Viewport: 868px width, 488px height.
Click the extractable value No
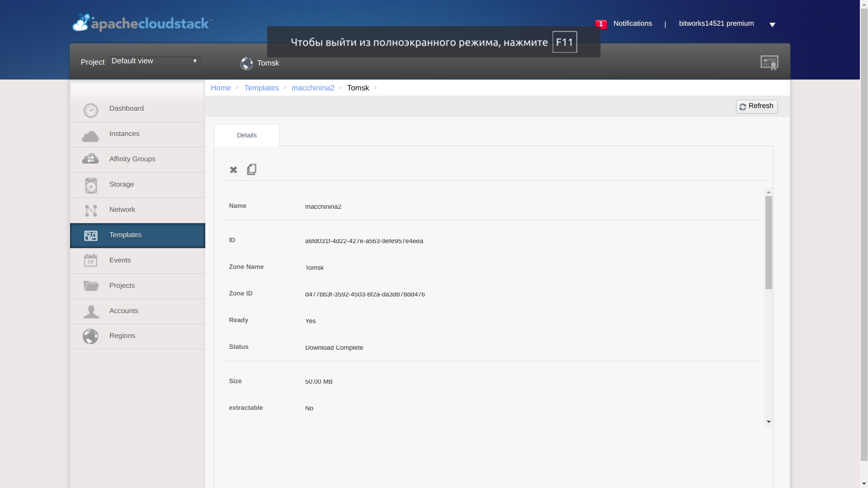click(309, 408)
